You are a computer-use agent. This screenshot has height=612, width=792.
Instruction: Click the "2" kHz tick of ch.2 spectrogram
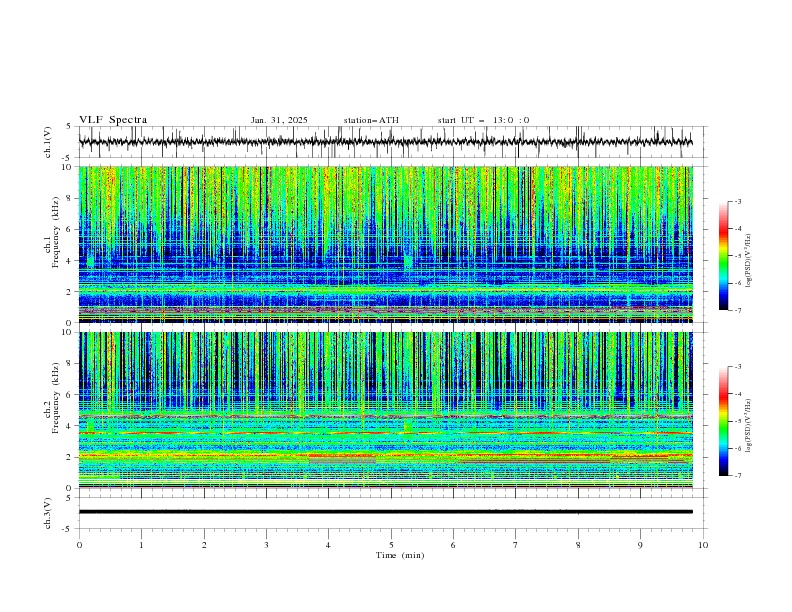coord(70,457)
